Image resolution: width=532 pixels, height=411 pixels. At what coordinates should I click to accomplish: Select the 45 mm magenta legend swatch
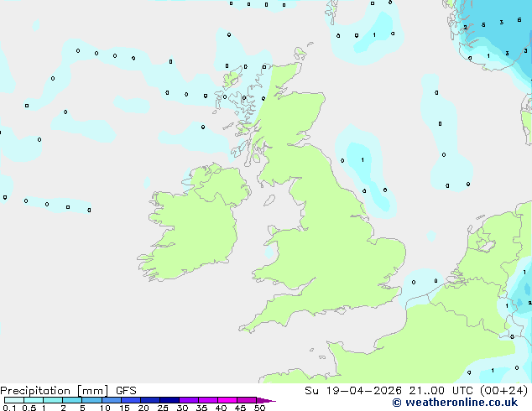tap(247, 400)
